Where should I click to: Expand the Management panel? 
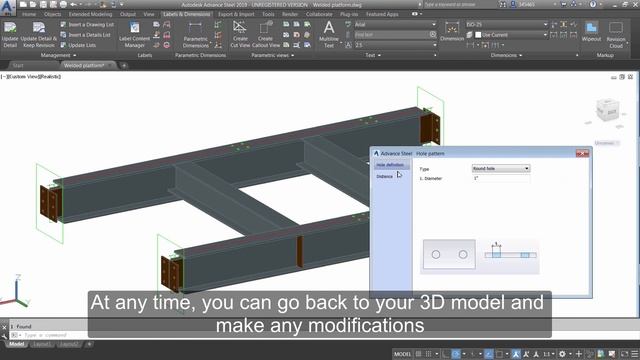(58, 55)
